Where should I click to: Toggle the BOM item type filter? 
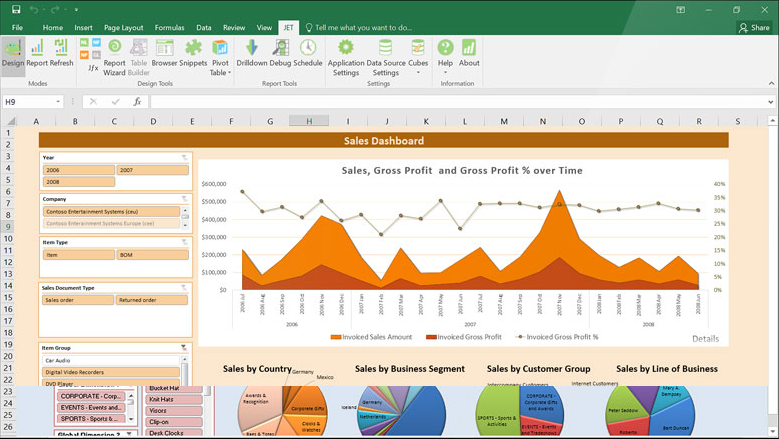pos(152,255)
